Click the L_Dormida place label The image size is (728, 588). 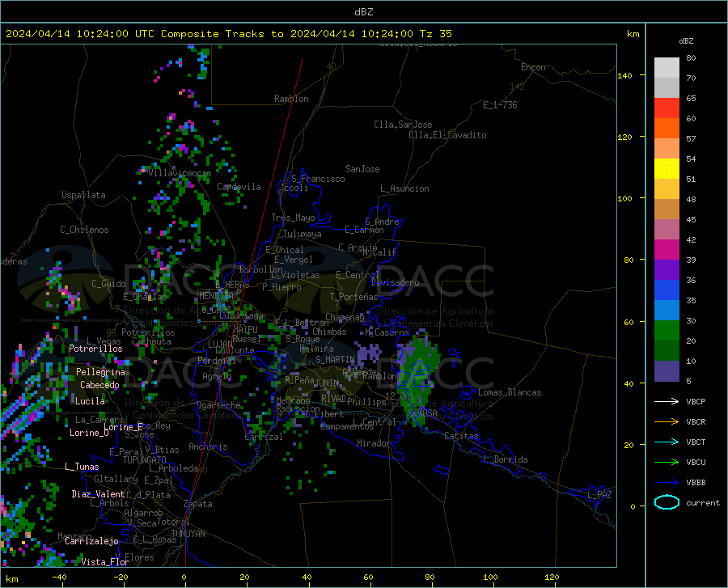click(x=505, y=459)
